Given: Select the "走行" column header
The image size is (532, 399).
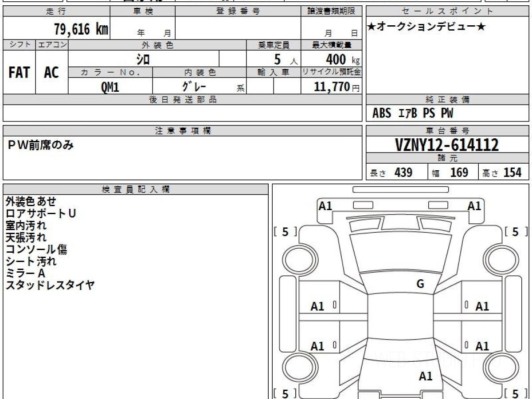Looking at the screenshot, I should pos(56,12).
